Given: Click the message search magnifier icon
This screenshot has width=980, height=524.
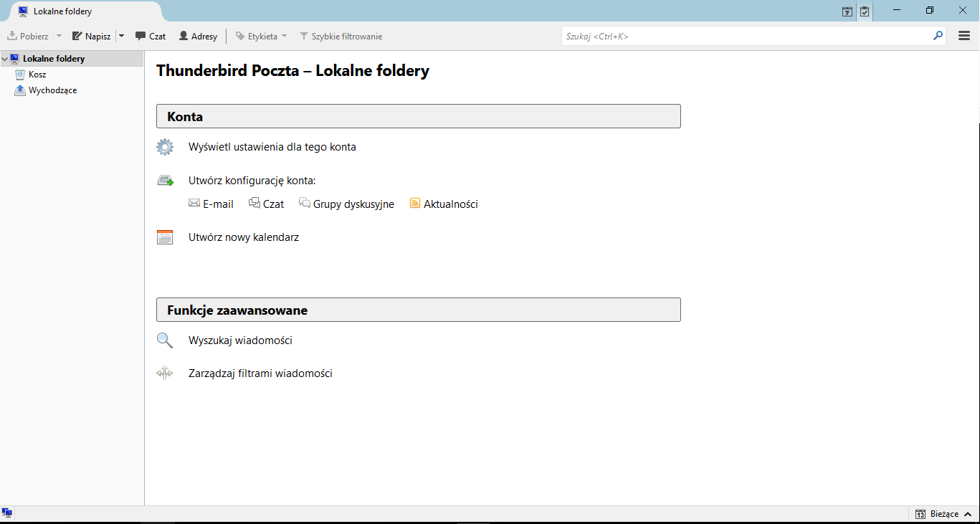Looking at the screenshot, I should pos(165,340).
